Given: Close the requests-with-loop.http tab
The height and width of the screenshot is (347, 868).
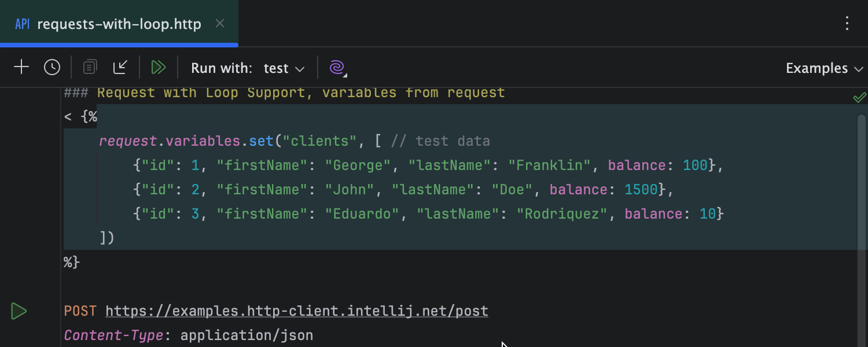Looking at the screenshot, I should tap(220, 24).
